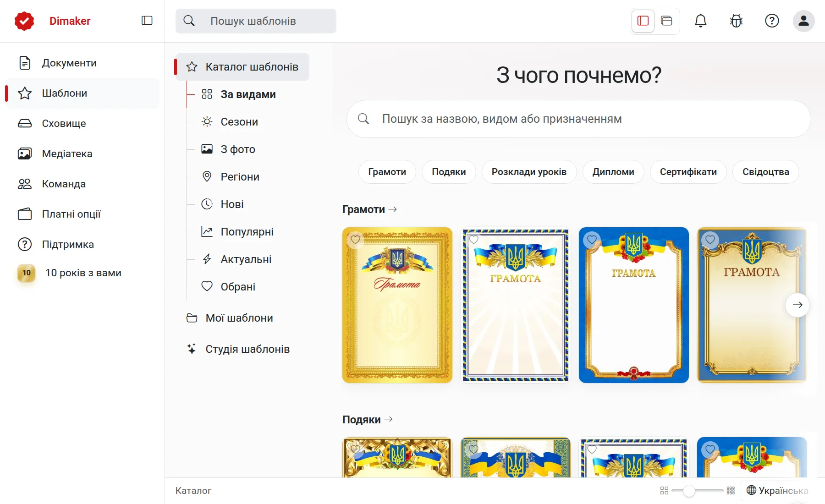Open the blue-frame ГРАМОТА template thumbnail
The image size is (825, 504).
[x=634, y=305]
